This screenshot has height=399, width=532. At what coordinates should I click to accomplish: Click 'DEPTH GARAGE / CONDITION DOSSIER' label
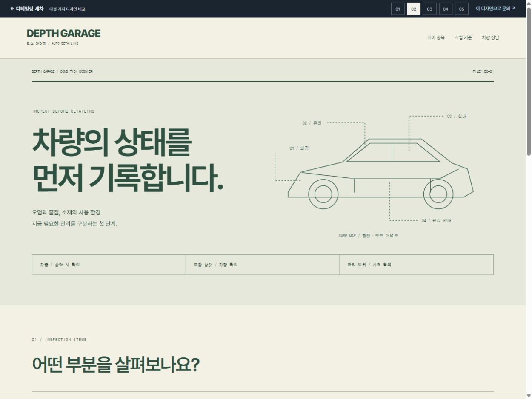coord(62,71)
